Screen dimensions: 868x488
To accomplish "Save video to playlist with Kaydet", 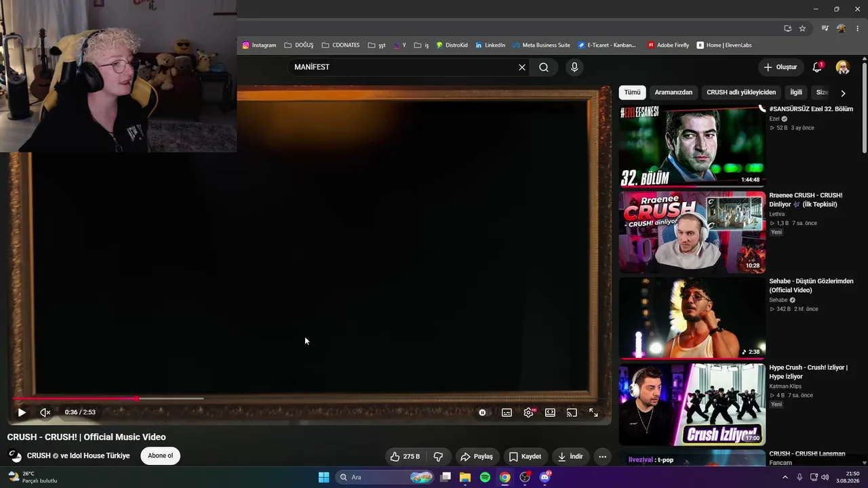I will [525, 457].
